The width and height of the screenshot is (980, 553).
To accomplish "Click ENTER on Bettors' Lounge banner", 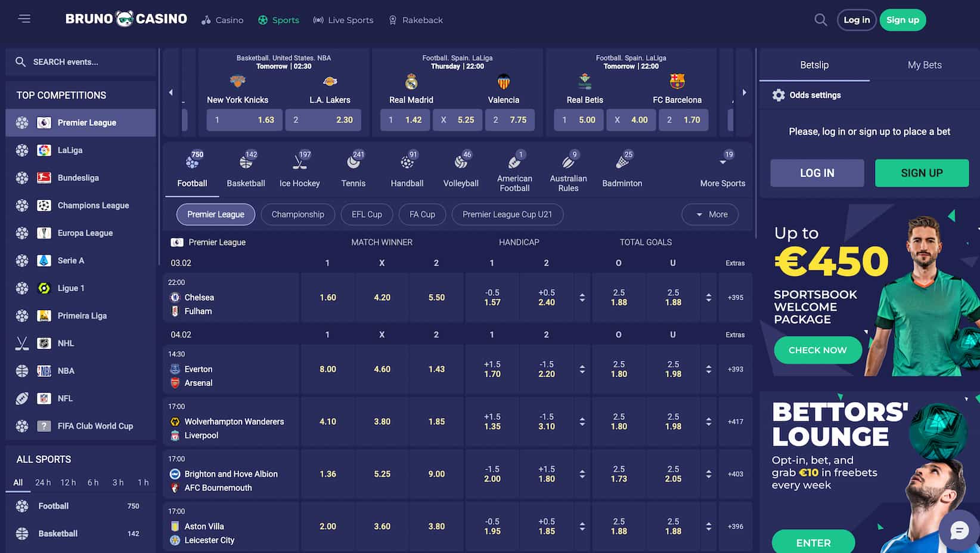I will point(813,542).
